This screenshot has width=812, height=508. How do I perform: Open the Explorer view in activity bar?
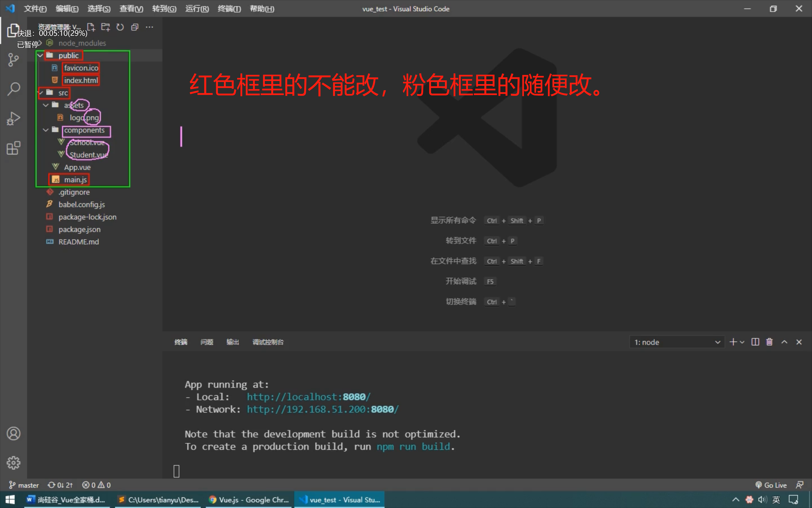(x=14, y=30)
